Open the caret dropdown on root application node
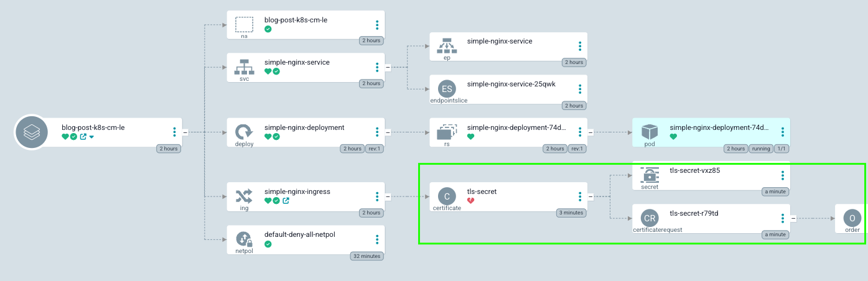Screen dimensions: 868x281 pyautogui.click(x=91, y=137)
